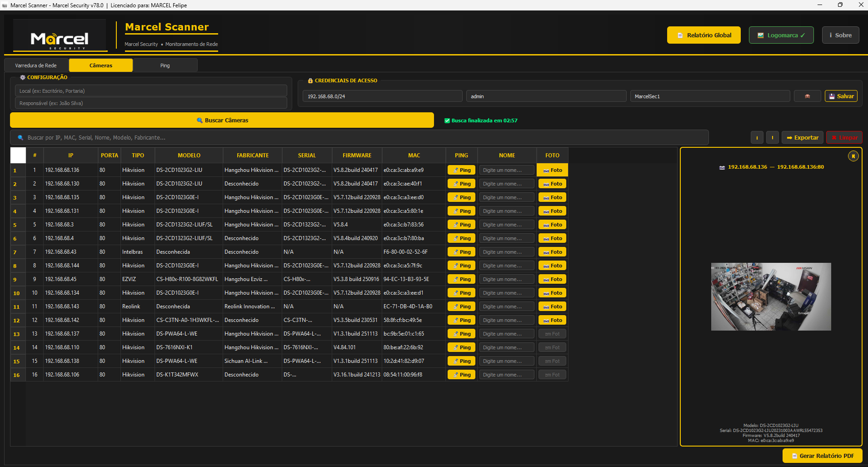
Task: Sort the table by the FIRMWARE column
Action: pyautogui.click(x=357, y=156)
